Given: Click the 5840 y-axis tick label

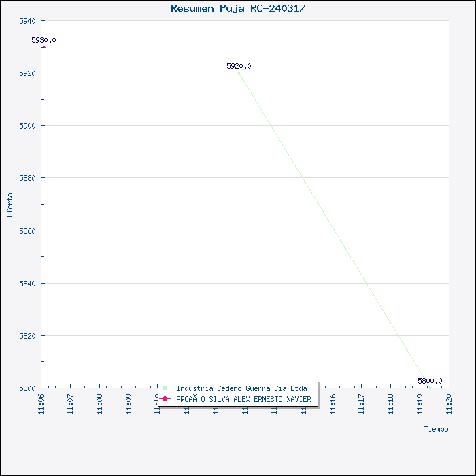Looking at the screenshot, I should [27, 284].
